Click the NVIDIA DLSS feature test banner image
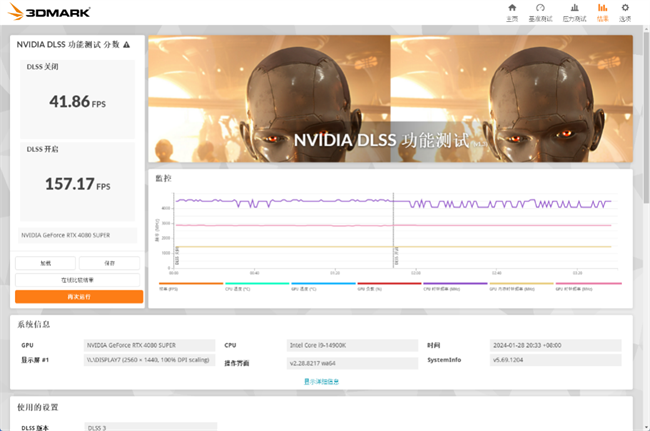The height and width of the screenshot is (431, 650). (x=390, y=99)
